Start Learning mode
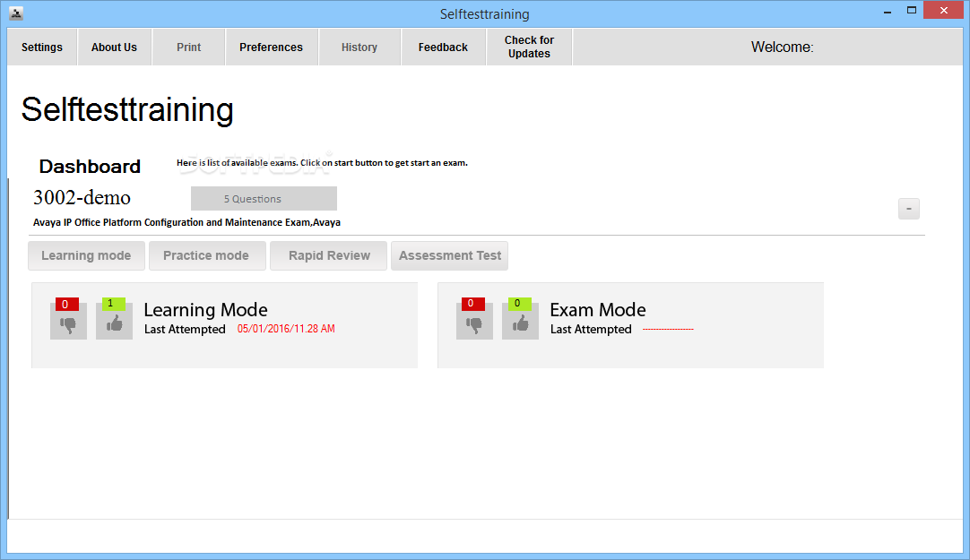970x560 pixels. [87, 256]
